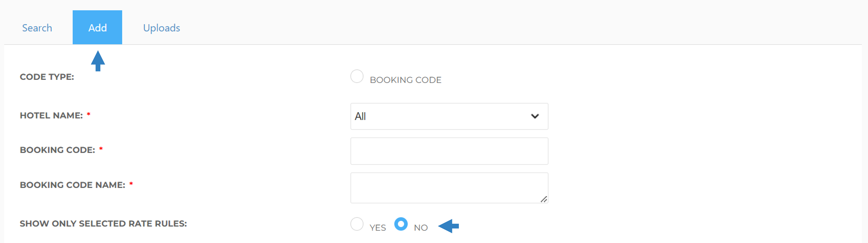Click the BOOKING CODE option label text
The width and height of the screenshot is (868, 243).
(x=405, y=80)
